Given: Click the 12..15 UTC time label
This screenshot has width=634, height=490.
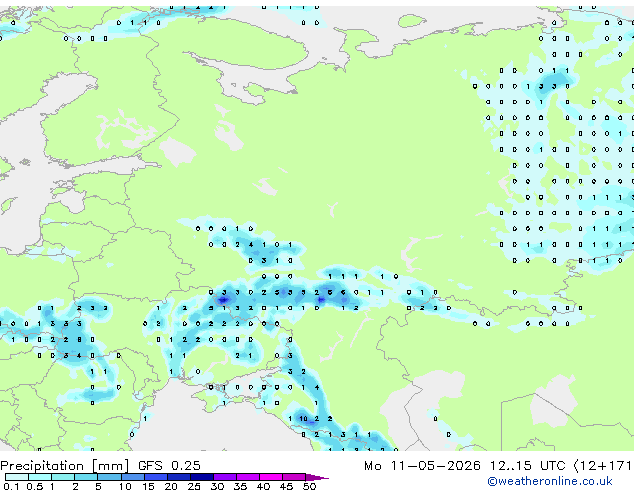Looking at the screenshot, I should pyautogui.click(x=527, y=466).
